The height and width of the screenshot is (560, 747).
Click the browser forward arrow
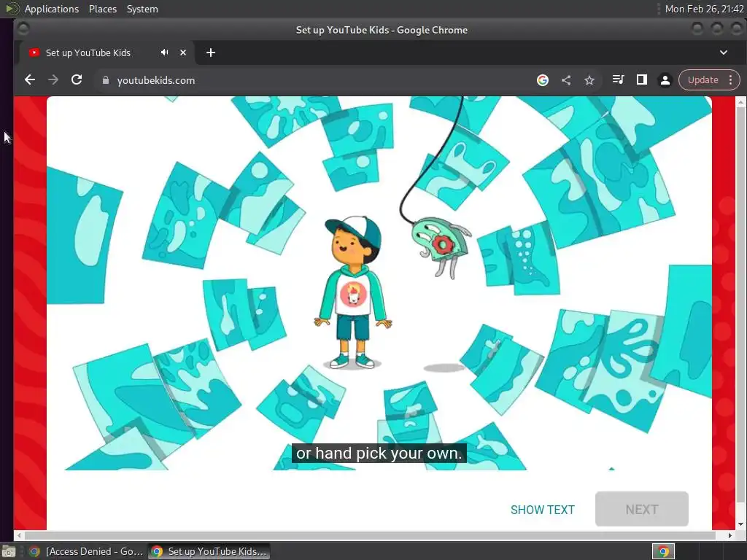pos(53,80)
